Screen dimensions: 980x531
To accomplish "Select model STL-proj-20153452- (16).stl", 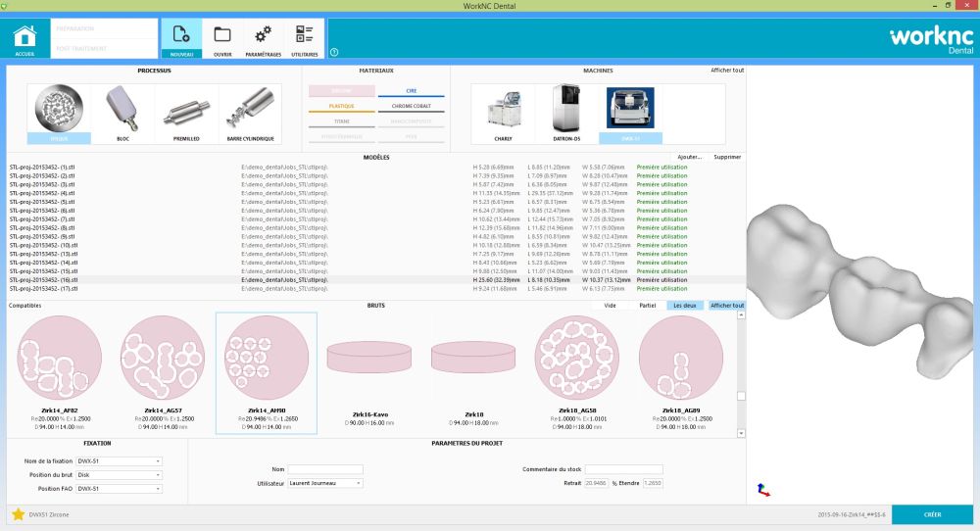I will 376,280.
